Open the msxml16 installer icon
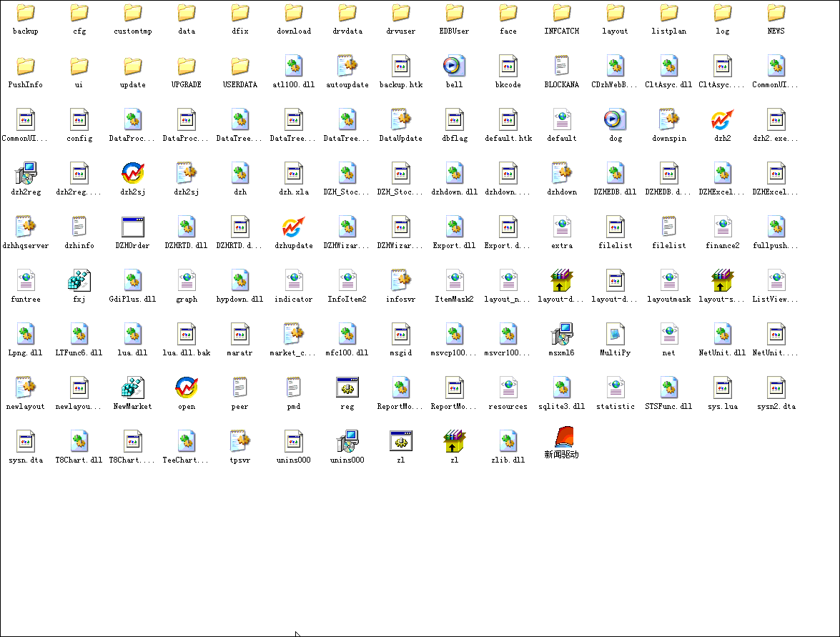 [x=561, y=334]
